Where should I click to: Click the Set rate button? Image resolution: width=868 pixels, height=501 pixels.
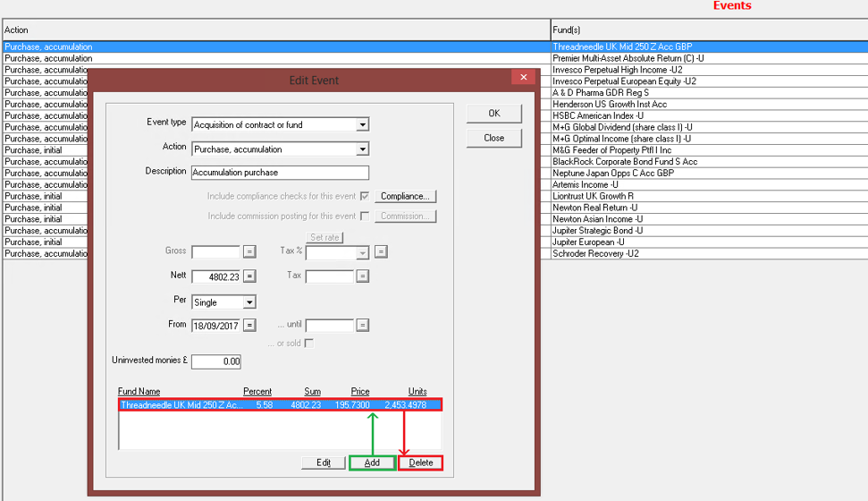(x=324, y=237)
